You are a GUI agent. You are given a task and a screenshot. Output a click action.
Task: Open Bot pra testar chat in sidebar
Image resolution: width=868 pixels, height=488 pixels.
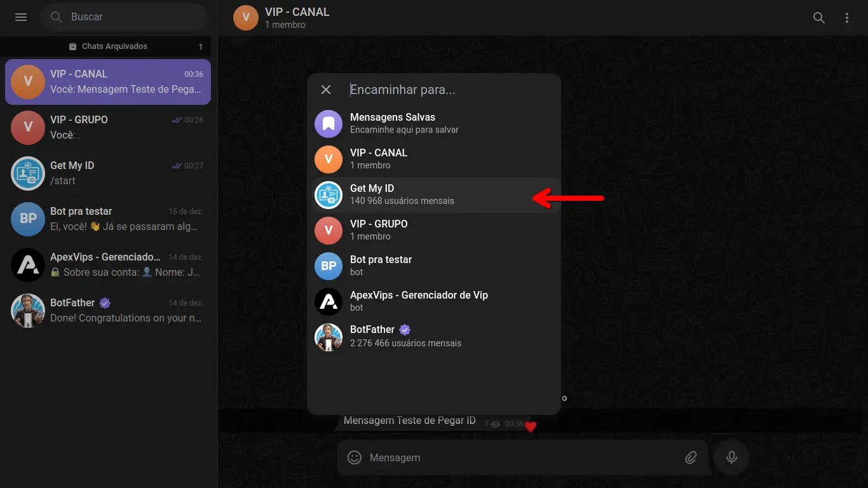(x=108, y=219)
